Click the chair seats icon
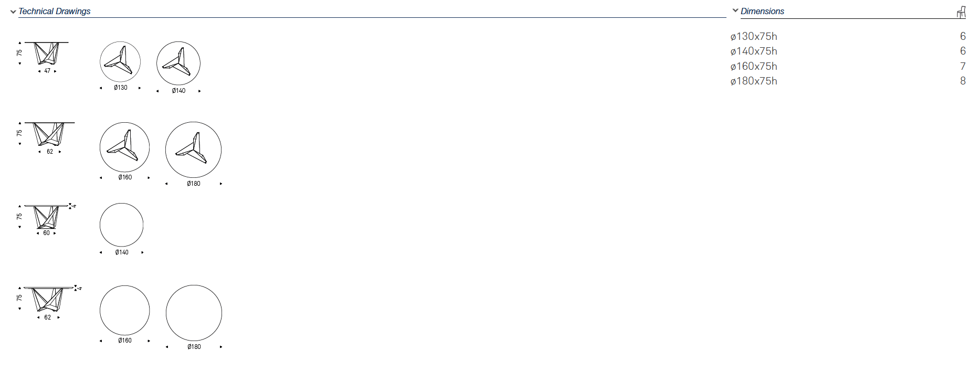This screenshot has height=372, width=980. pyautogui.click(x=961, y=12)
